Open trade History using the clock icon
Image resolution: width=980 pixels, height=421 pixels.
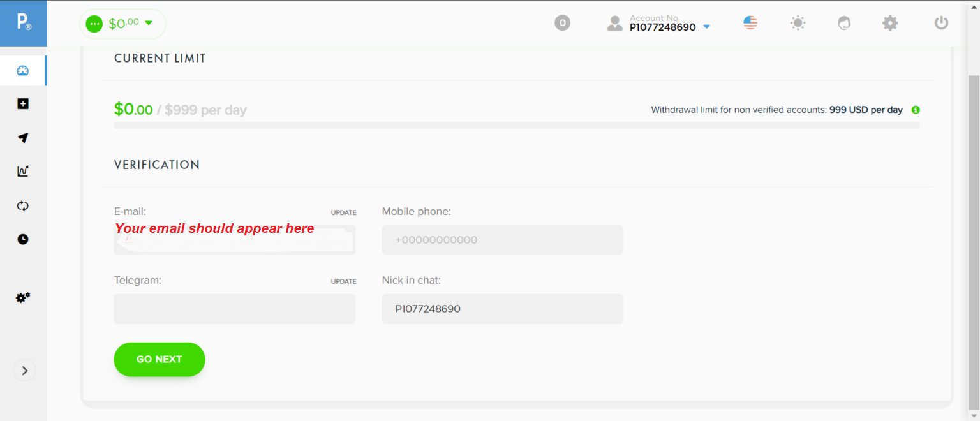tap(23, 239)
